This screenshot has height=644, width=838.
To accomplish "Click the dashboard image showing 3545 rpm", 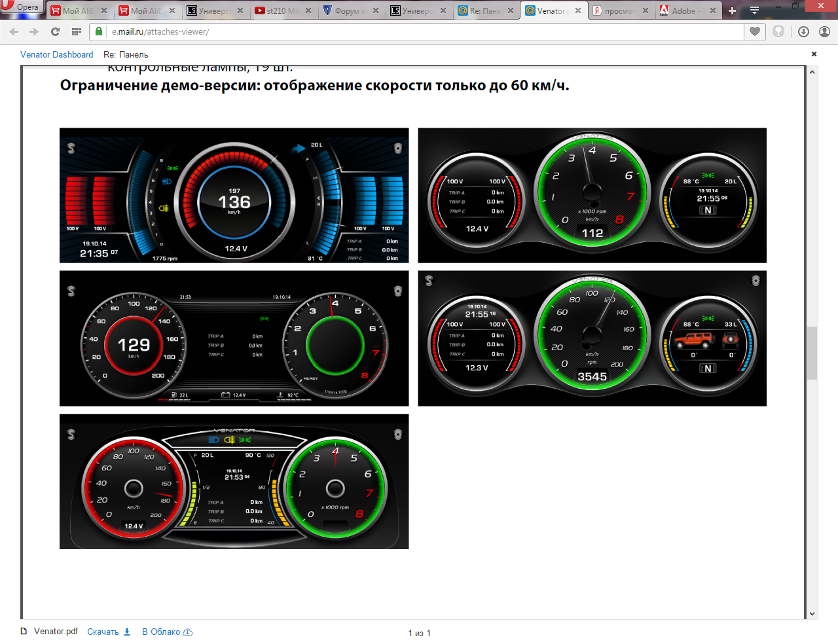I will [x=592, y=338].
